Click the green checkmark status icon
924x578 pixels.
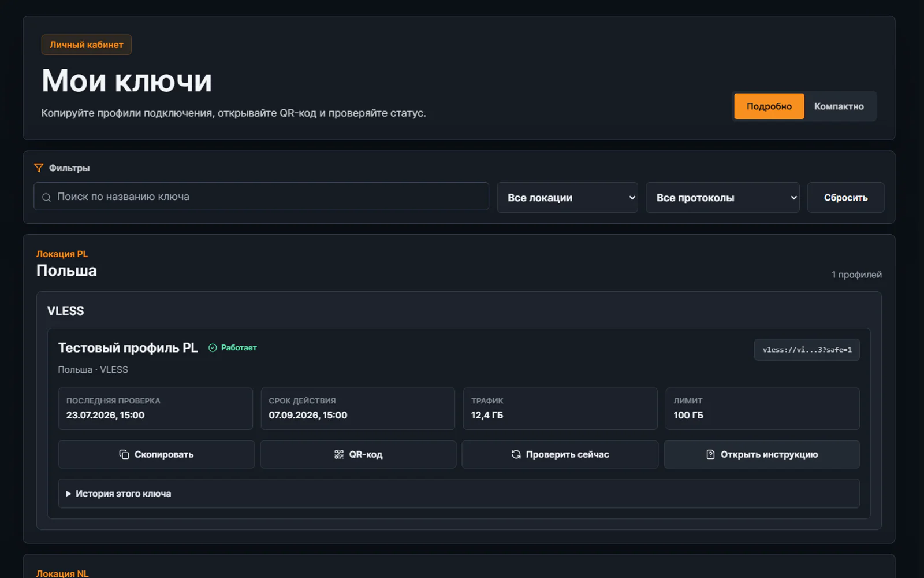(x=213, y=348)
